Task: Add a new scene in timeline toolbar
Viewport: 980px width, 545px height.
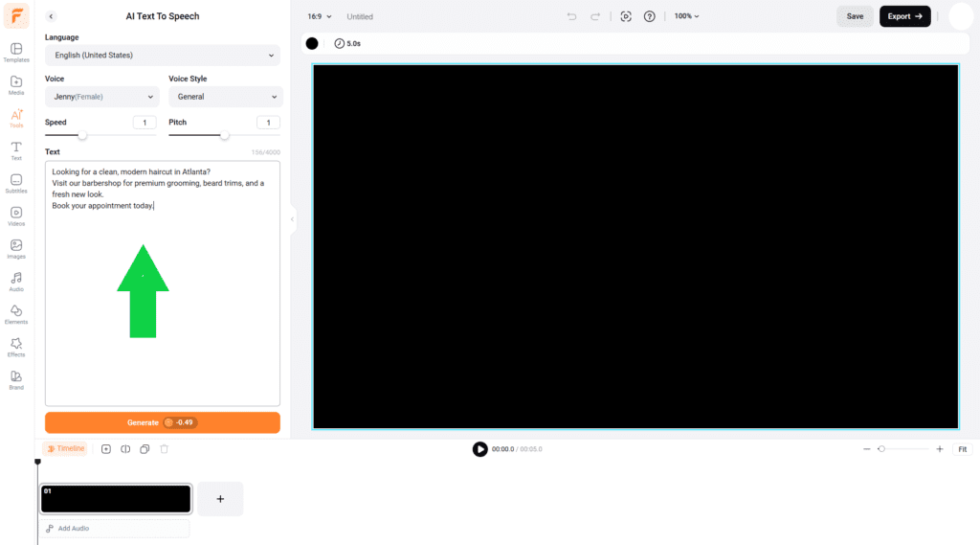Action: click(106, 449)
